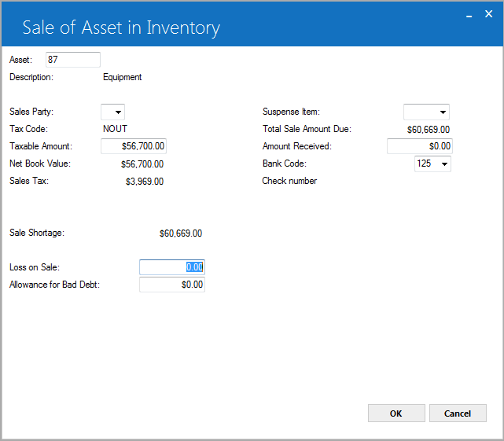This screenshot has height=441, width=504.
Task: Click the Amount Received field
Action: click(419, 146)
